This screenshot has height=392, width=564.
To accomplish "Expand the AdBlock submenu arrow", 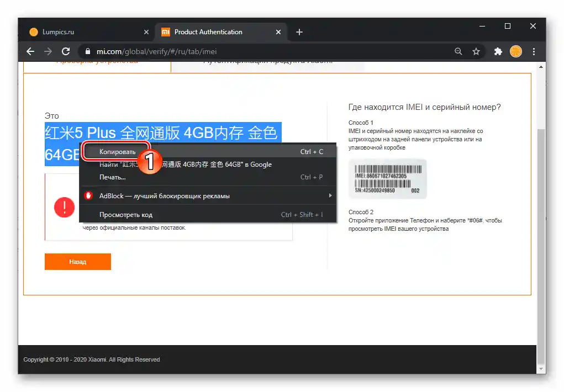I will (x=330, y=195).
